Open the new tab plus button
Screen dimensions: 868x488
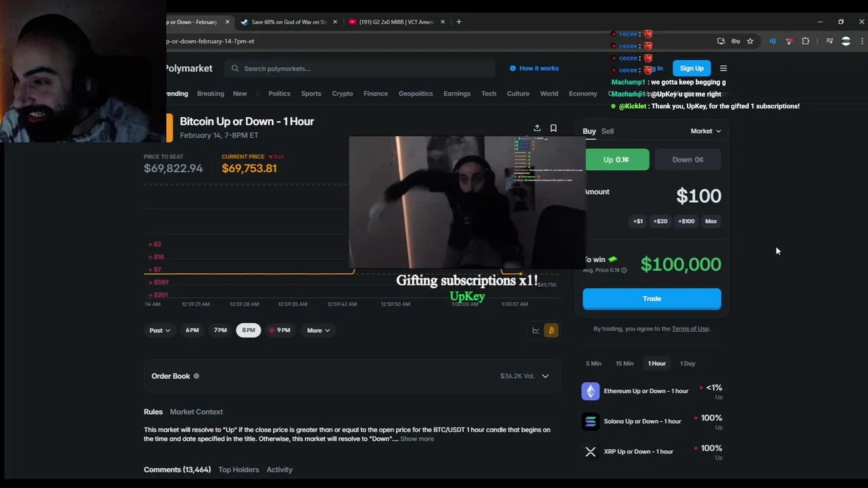459,22
